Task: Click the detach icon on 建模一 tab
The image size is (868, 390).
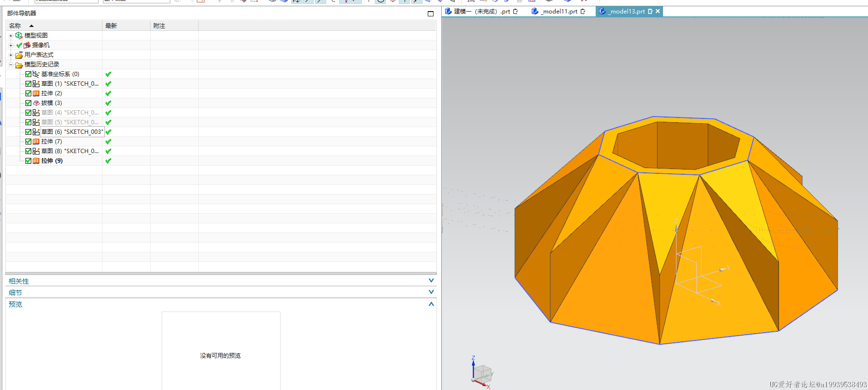Action: [x=516, y=11]
